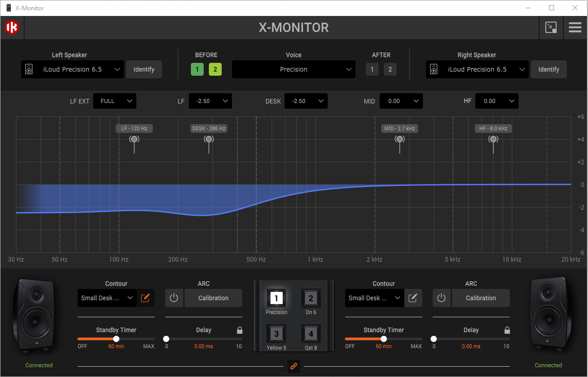588x377 pixels.
Task: Click the MID - 2.7 kHz band handle
Action: (400, 139)
